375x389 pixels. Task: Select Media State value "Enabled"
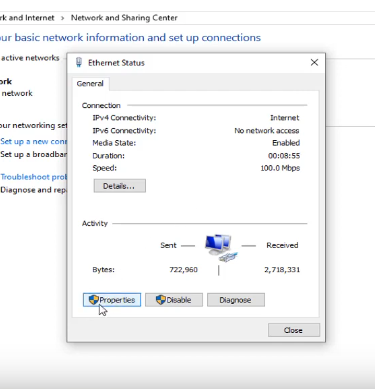286,143
